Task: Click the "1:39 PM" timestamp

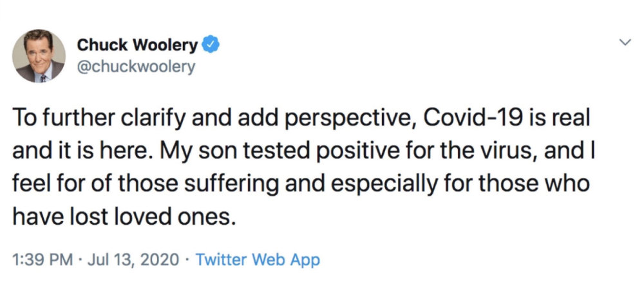Action: click(43, 260)
